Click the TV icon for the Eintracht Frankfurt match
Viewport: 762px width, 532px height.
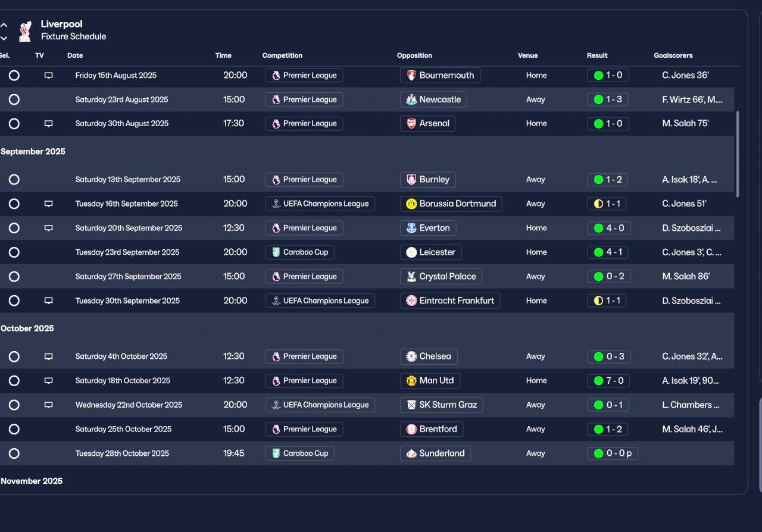point(49,301)
